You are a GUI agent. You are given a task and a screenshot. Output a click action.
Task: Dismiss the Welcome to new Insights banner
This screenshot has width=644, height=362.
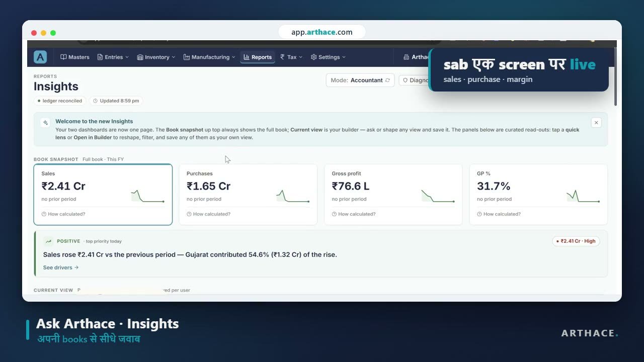point(596,123)
